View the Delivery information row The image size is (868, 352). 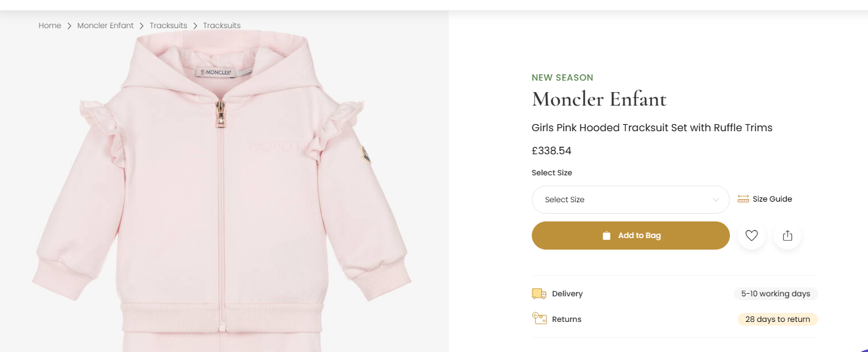(x=568, y=294)
